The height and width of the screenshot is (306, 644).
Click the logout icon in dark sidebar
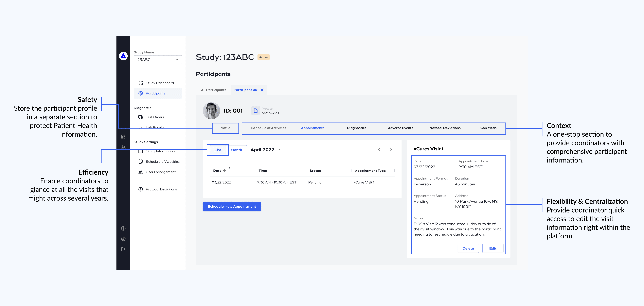tap(123, 249)
